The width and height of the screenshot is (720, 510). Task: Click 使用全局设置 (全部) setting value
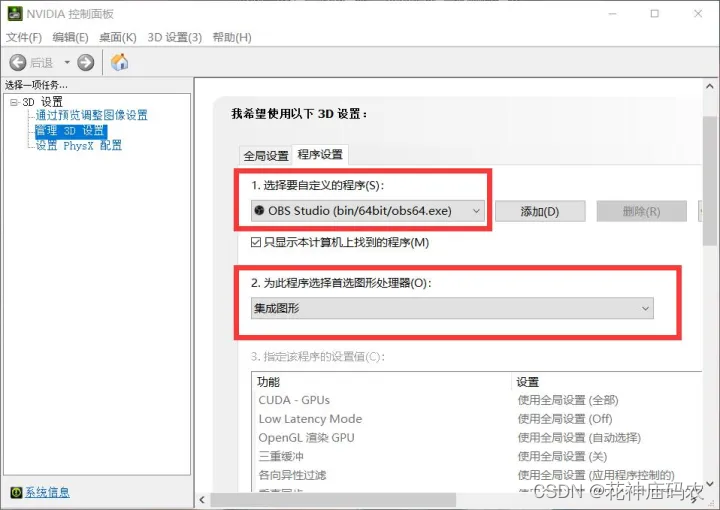point(568,400)
